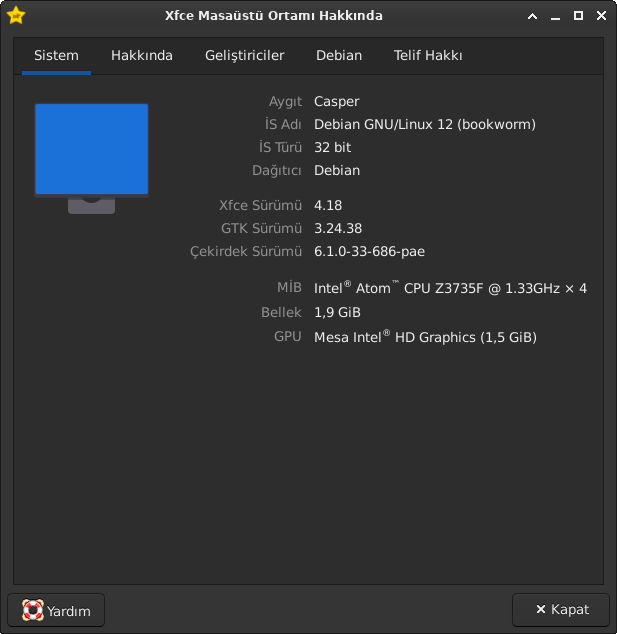This screenshot has width=617, height=634.
Task: Click the "MİB" label
Action: (x=289, y=287)
